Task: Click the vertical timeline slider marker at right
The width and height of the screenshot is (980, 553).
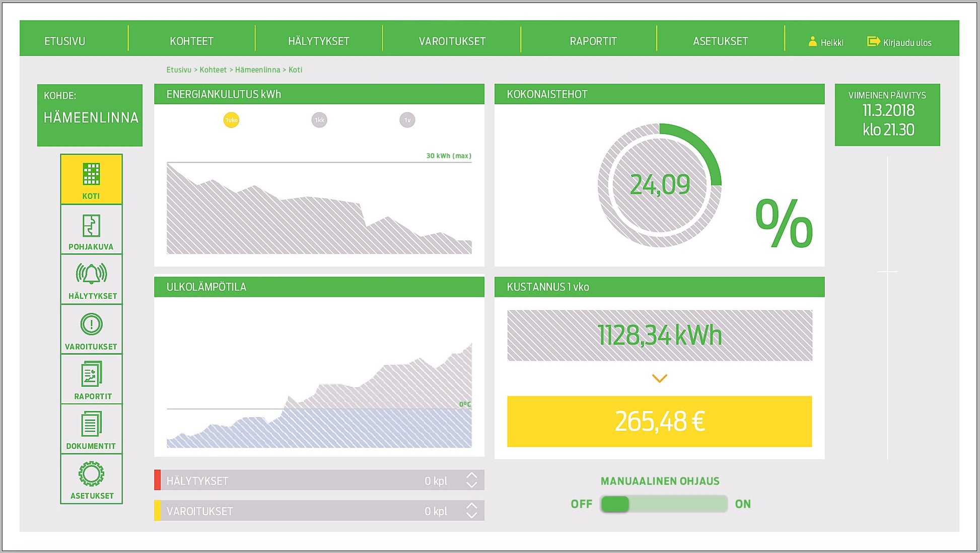Action: (x=887, y=272)
